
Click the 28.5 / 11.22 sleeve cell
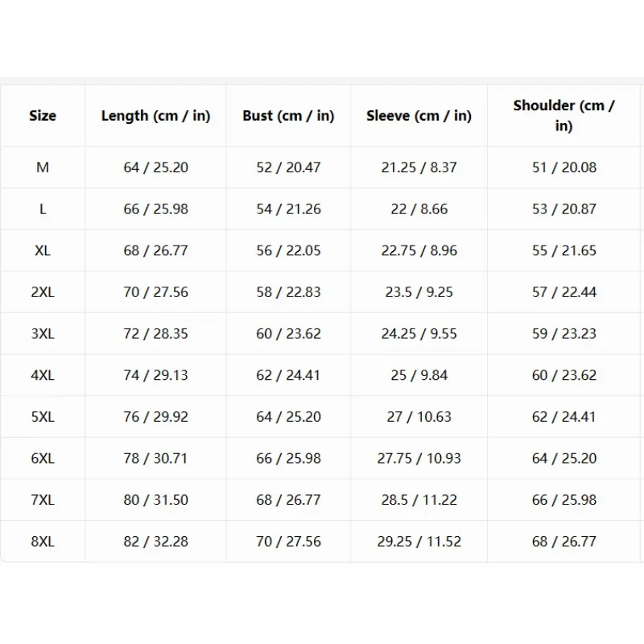coord(419,500)
